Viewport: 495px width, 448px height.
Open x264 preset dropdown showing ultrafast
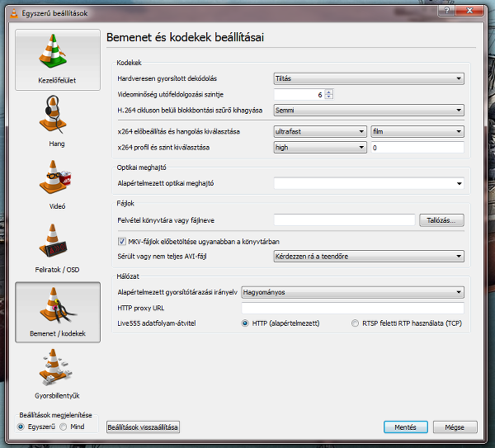coord(320,131)
